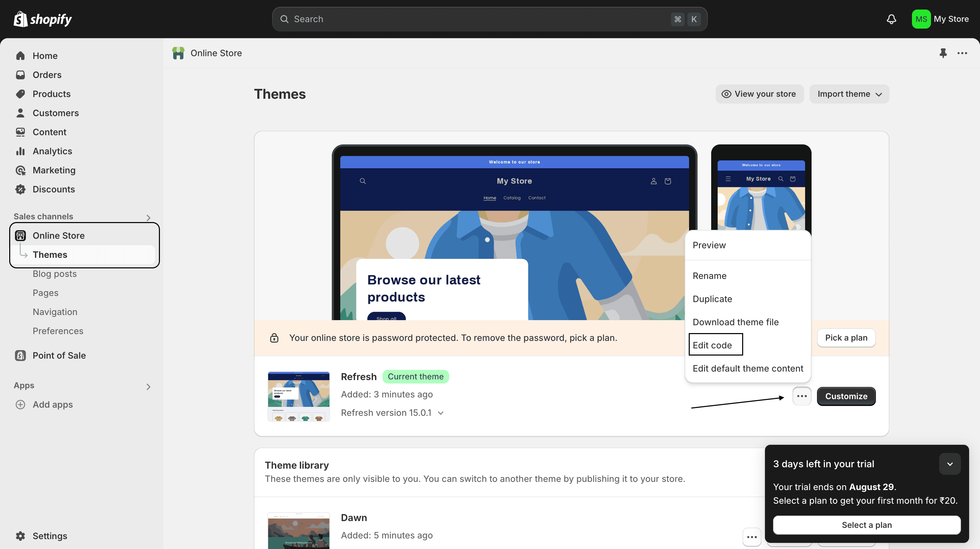This screenshot has height=549, width=980.
Task: Expand the Sales channels section
Action: click(148, 217)
